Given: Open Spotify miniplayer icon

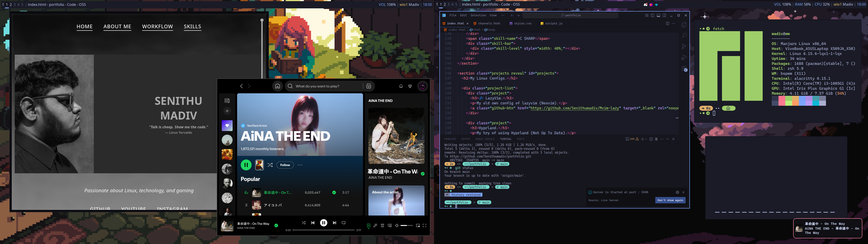Looking at the screenshot, I should [x=418, y=226].
